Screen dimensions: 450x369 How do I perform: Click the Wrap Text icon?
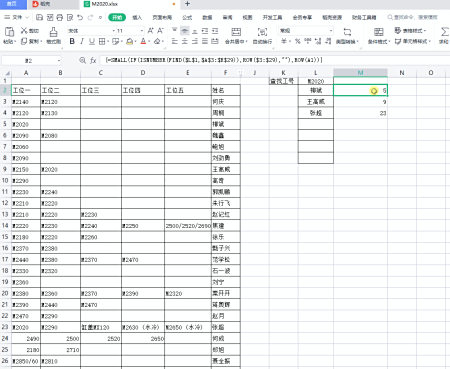[262, 32]
